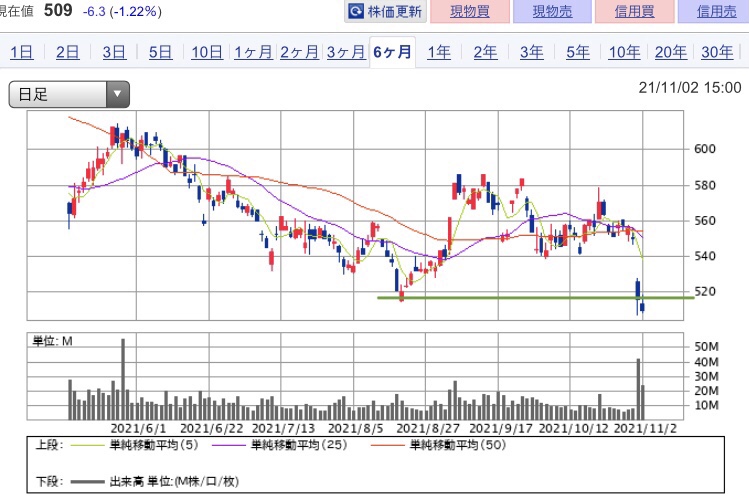This screenshot has height=496, width=749.
Task: Select the 2日 period tab
Action: [x=67, y=52]
